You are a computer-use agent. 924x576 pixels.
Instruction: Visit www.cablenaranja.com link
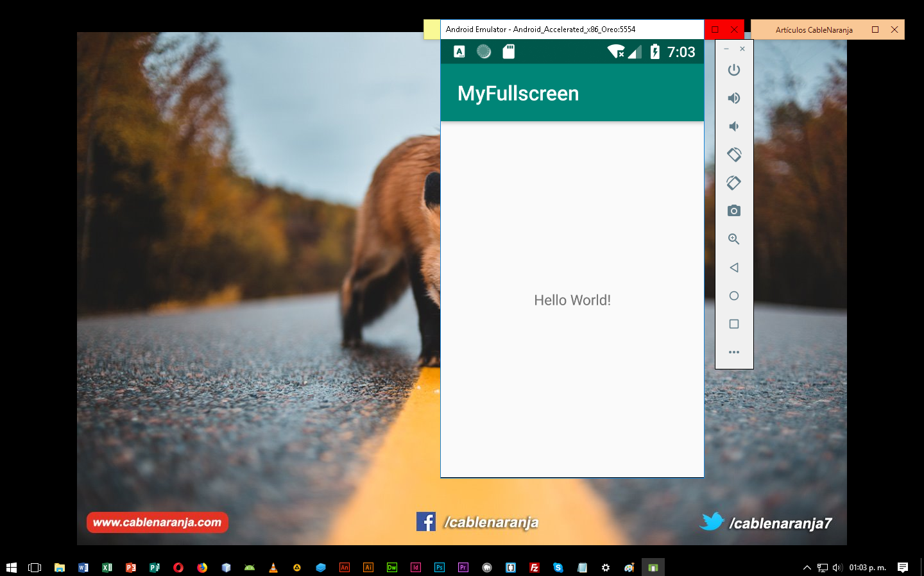click(x=157, y=522)
